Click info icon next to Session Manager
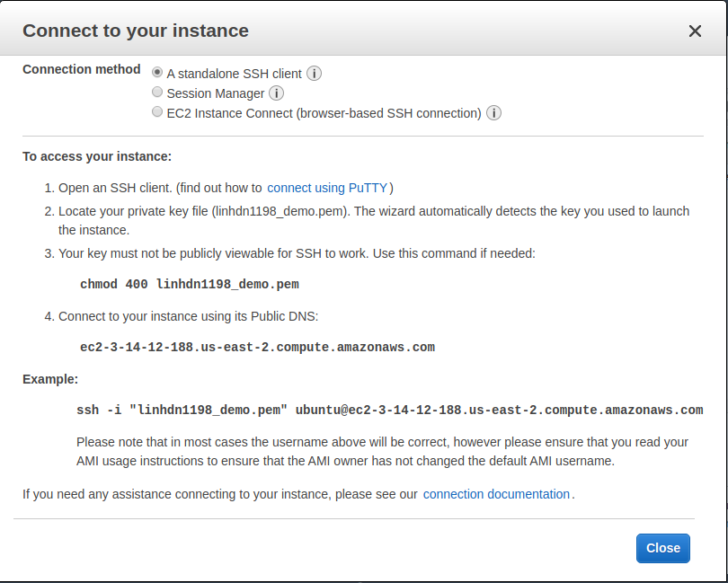Screen dimensions: 728x583 tap(276, 93)
